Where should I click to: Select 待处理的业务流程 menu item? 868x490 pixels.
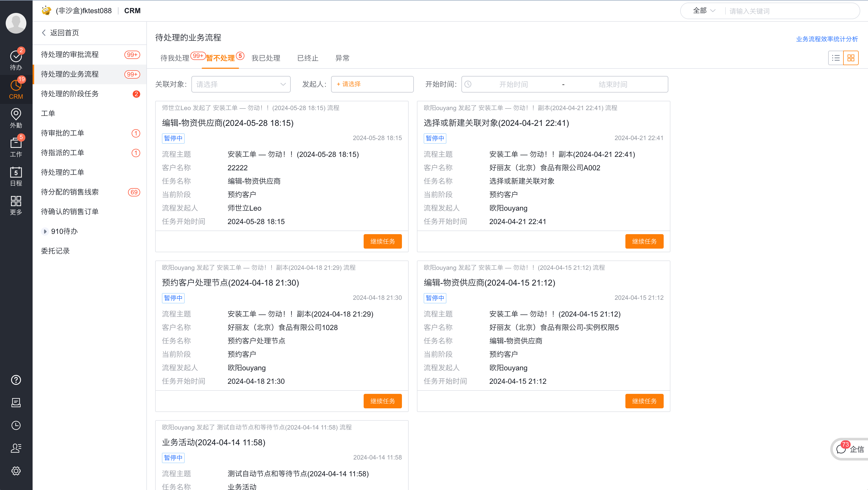pyautogui.click(x=90, y=74)
